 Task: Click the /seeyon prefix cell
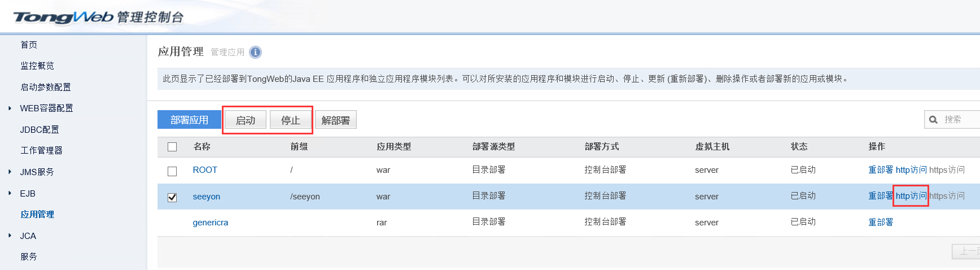pyautogui.click(x=305, y=197)
